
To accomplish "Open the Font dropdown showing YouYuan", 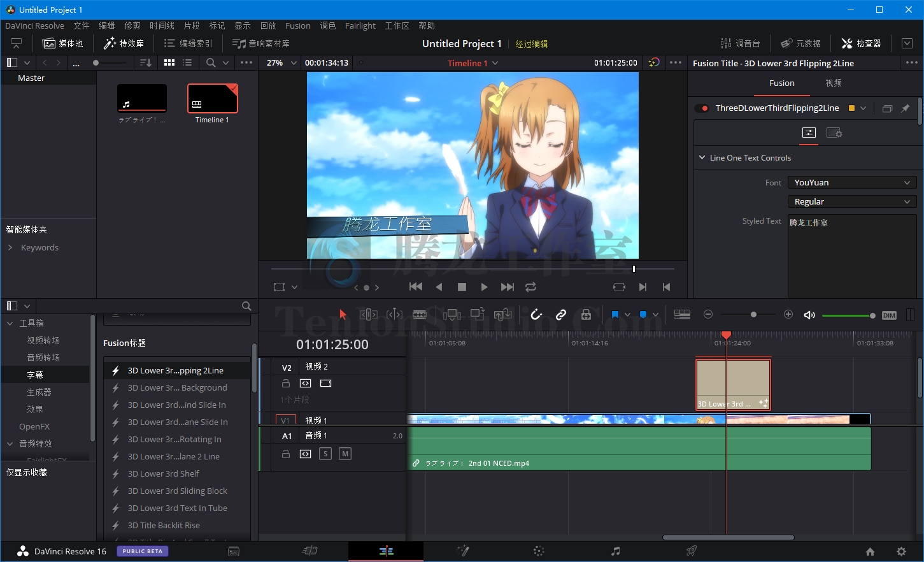I will (851, 183).
